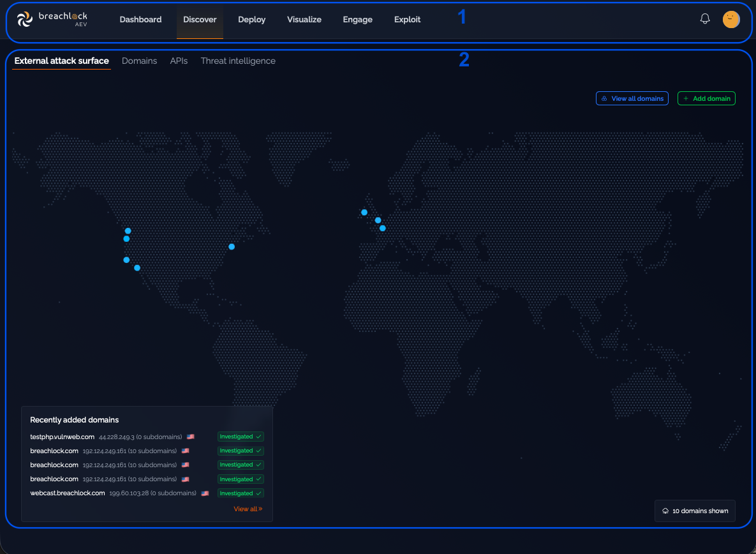The height and width of the screenshot is (554, 756).
Task: Click the breachlock AEV logo
Action: [52, 19]
